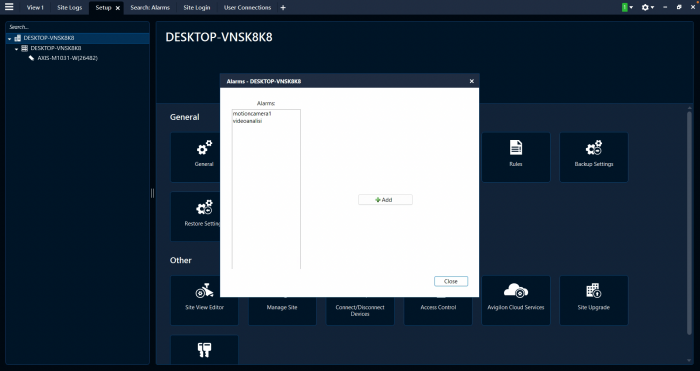This screenshot has height=371, width=700.
Task: Click the panel splitter handle
Action: coord(152,193)
